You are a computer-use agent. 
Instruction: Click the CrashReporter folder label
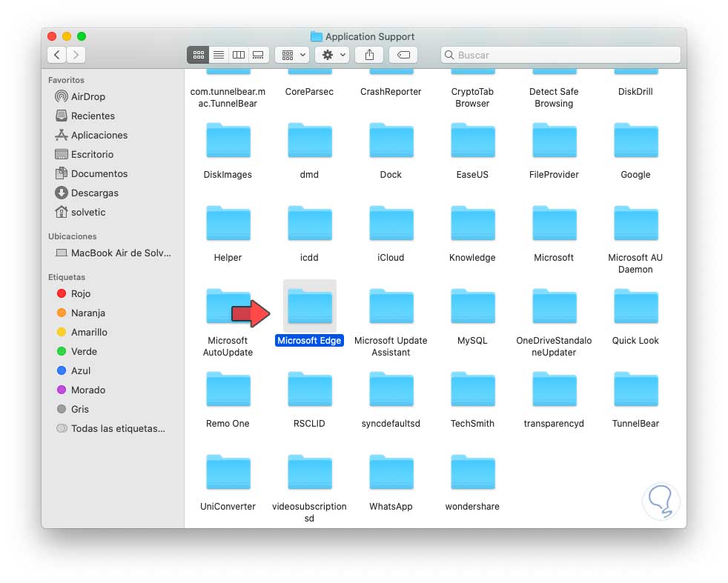click(391, 92)
